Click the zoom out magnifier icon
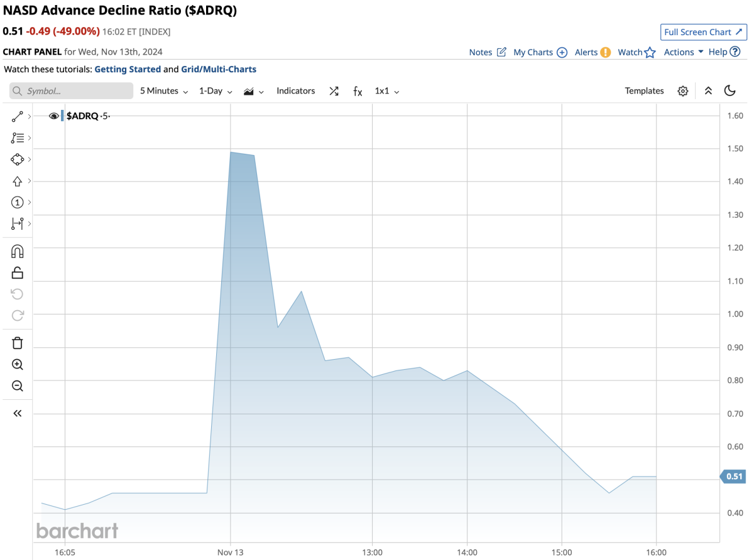 pyautogui.click(x=18, y=386)
